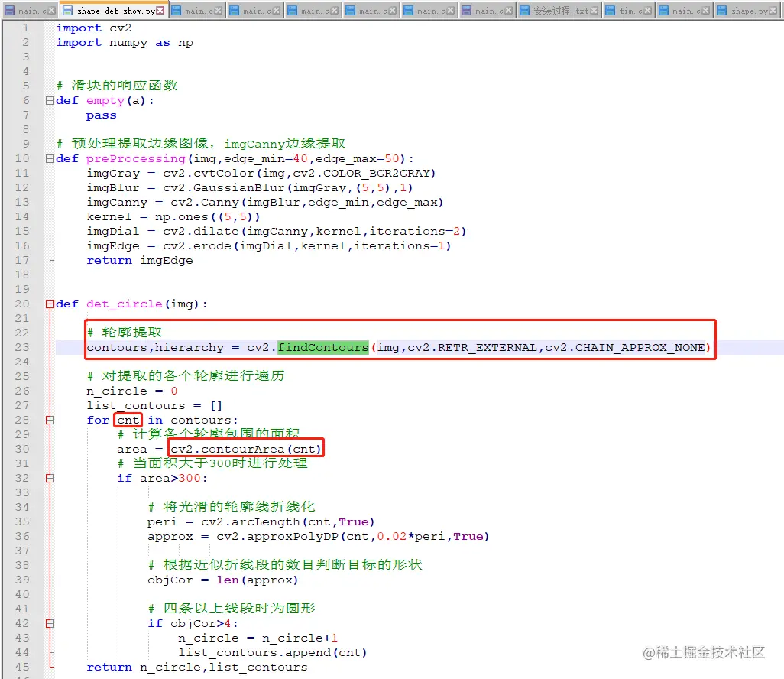Viewport: 784px width, 679px height.
Task: Click 'cv2.CHAIN_APPROX_NONE' argument
Action: pos(625,347)
